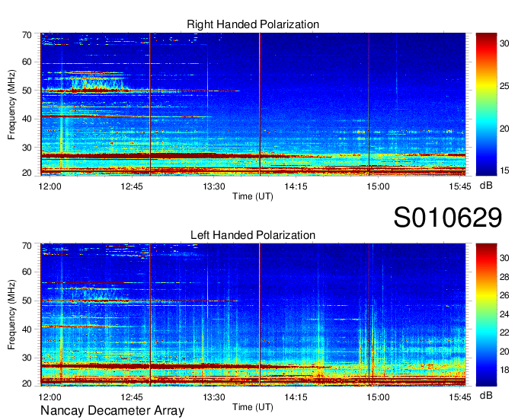The width and height of the screenshot is (518, 420).
Task: Click the '15:45' time tick of left-handed plot
Action: tap(460, 397)
